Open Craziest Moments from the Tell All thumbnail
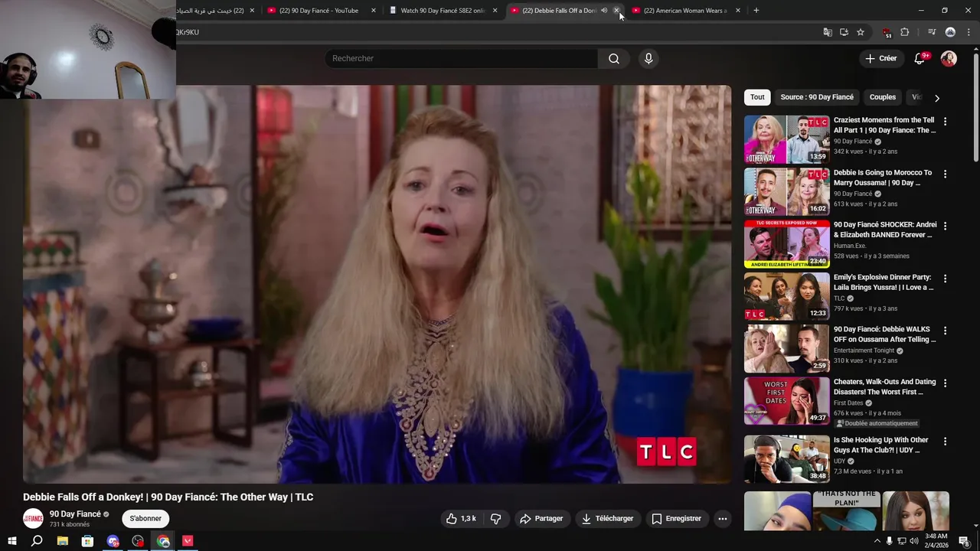Screen dimensions: 980x551 click(786, 139)
